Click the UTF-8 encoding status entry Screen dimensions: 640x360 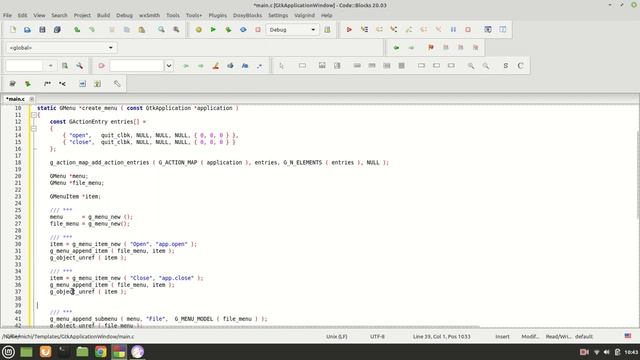[377, 337]
